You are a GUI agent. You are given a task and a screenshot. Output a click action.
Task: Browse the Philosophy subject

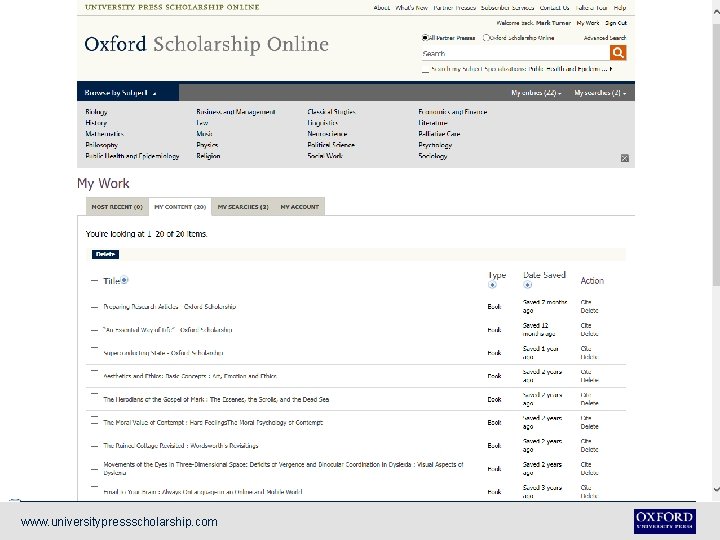(x=101, y=145)
